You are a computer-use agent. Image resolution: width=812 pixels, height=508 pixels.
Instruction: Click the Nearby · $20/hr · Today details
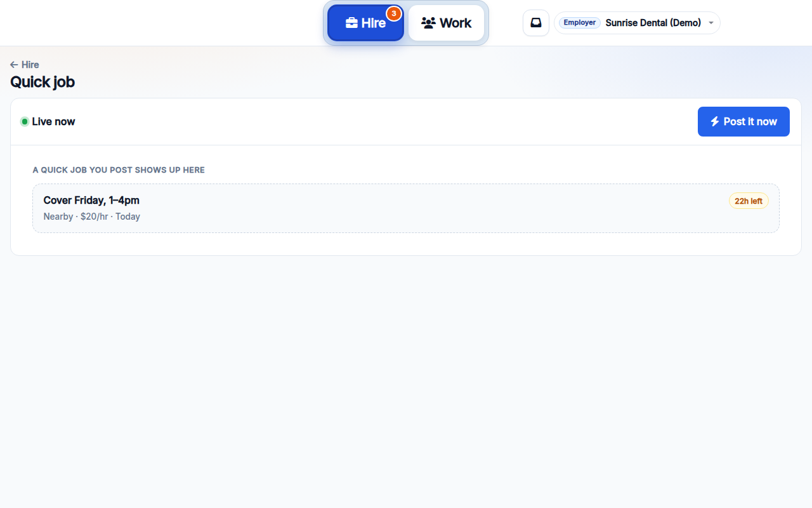92,217
